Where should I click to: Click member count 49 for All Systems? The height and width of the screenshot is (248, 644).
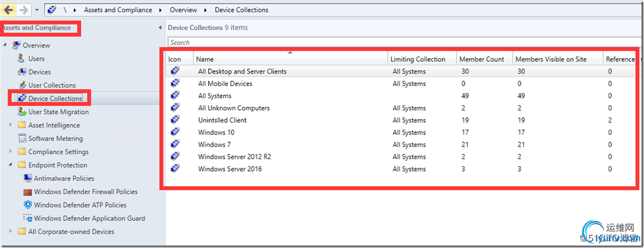click(x=465, y=96)
